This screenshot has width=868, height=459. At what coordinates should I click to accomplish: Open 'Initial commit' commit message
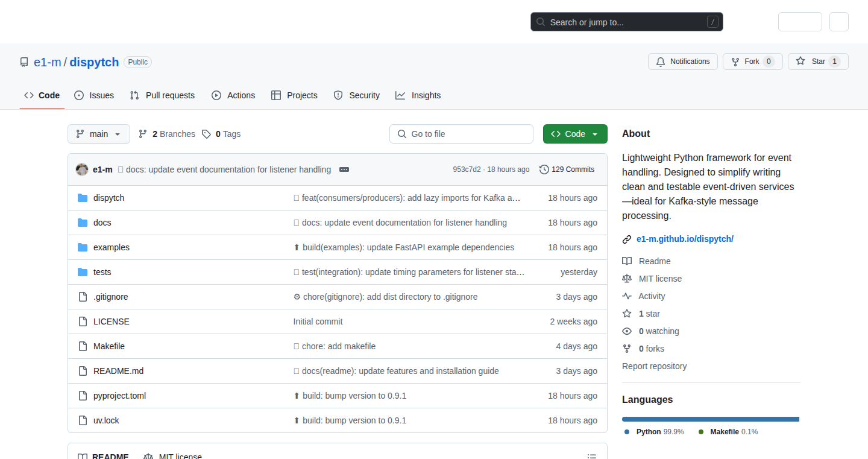click(318, 321)
